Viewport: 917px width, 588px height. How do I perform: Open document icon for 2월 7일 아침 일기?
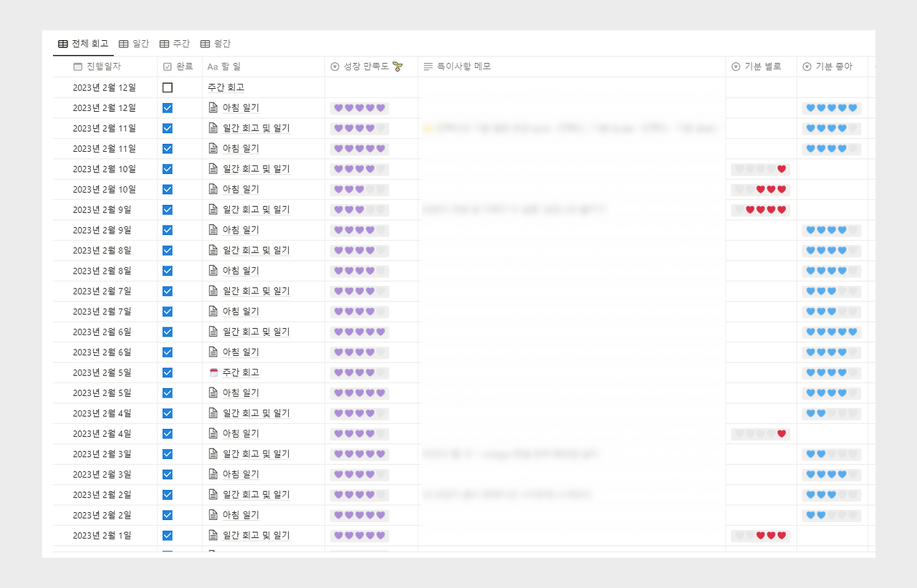[x=213, y=312]
